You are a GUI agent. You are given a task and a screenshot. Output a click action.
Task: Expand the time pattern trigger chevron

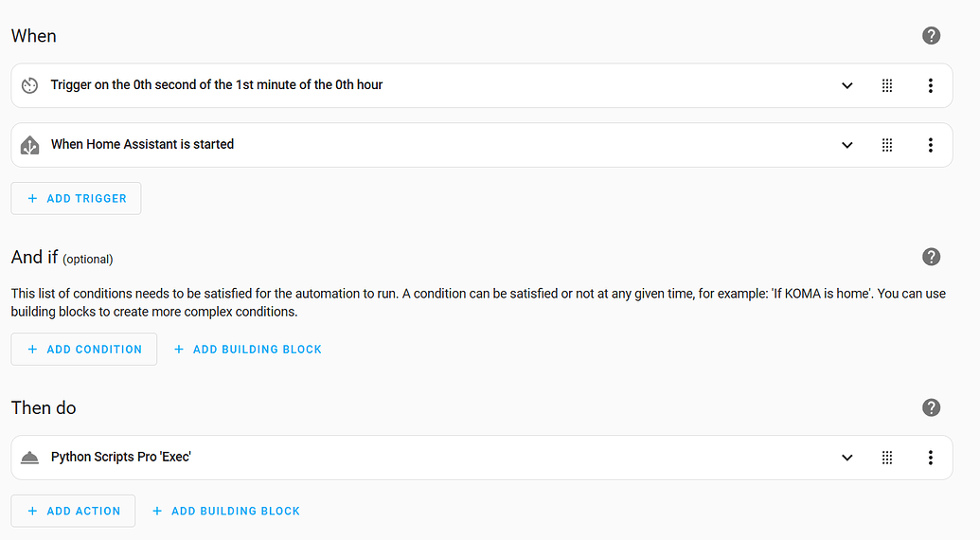(846, 85)
